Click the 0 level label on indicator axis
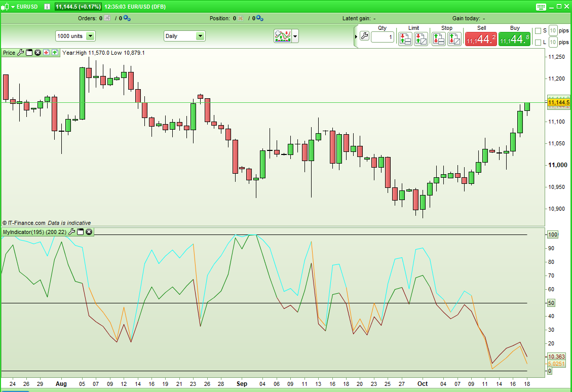 click(550, 371)
